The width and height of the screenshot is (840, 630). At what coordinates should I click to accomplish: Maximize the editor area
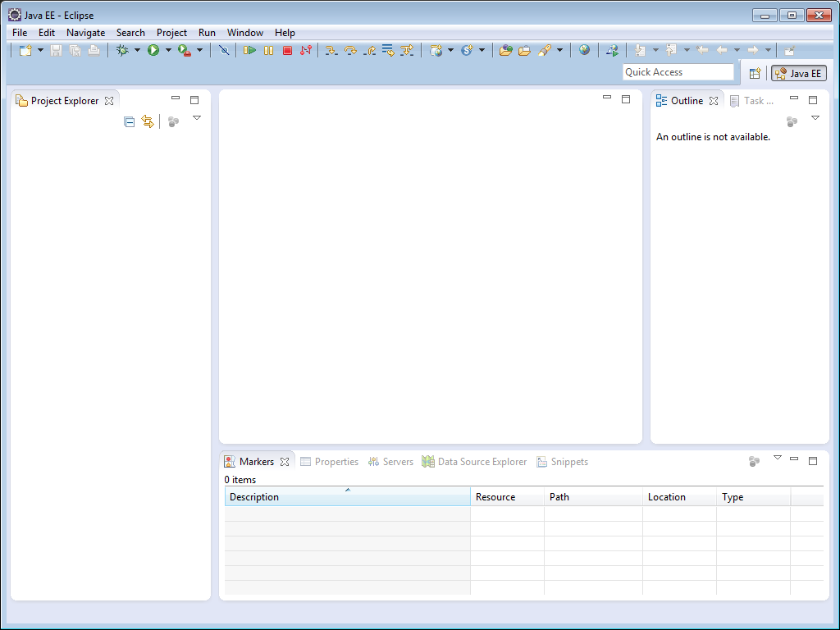(626, 99)
